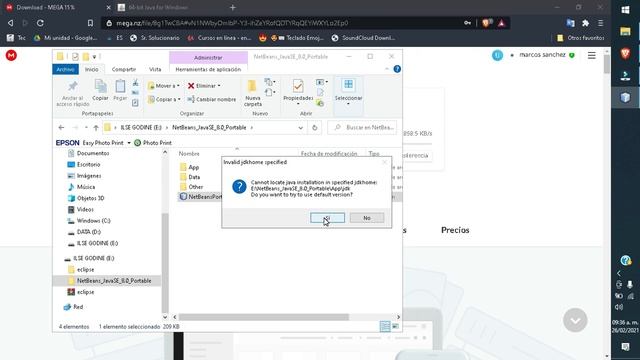Click Sí in the jdkhome dialog

[x=327, y=218]
